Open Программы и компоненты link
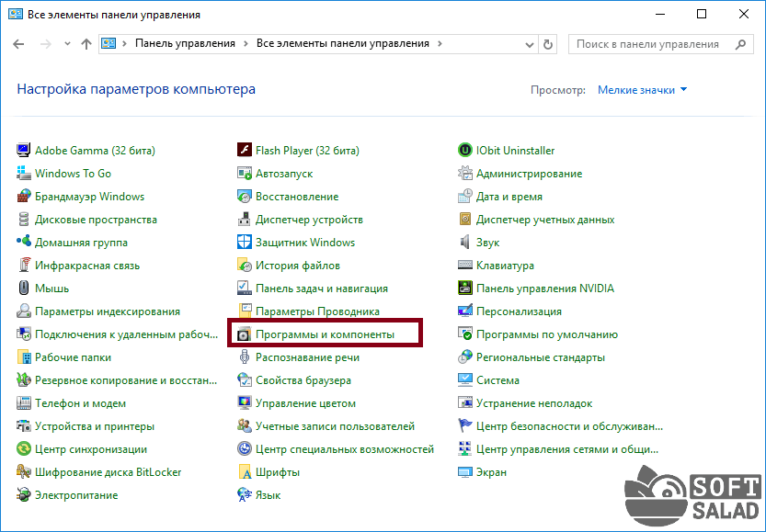766x532 pixels. [325, 334]
